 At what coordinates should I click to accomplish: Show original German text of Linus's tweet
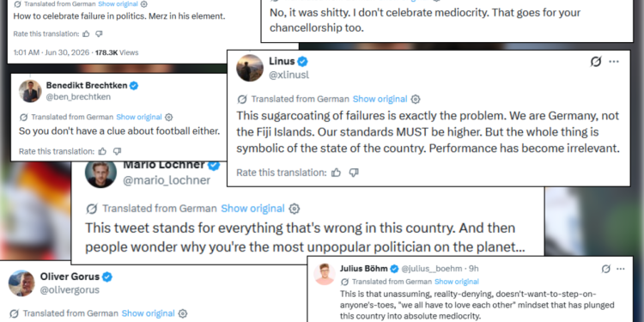pos(380,99)
